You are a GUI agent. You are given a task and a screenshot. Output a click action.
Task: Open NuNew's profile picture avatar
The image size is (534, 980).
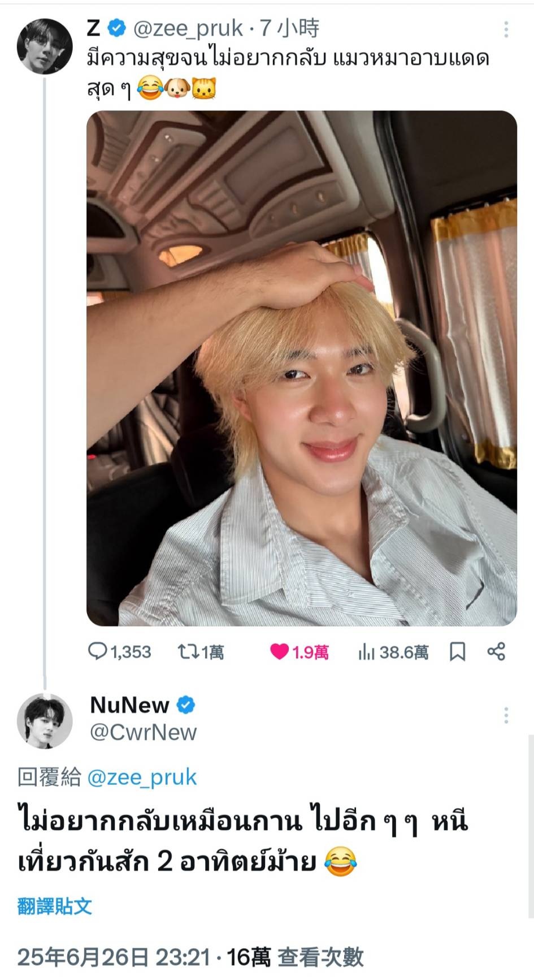[x=45, y=720]
